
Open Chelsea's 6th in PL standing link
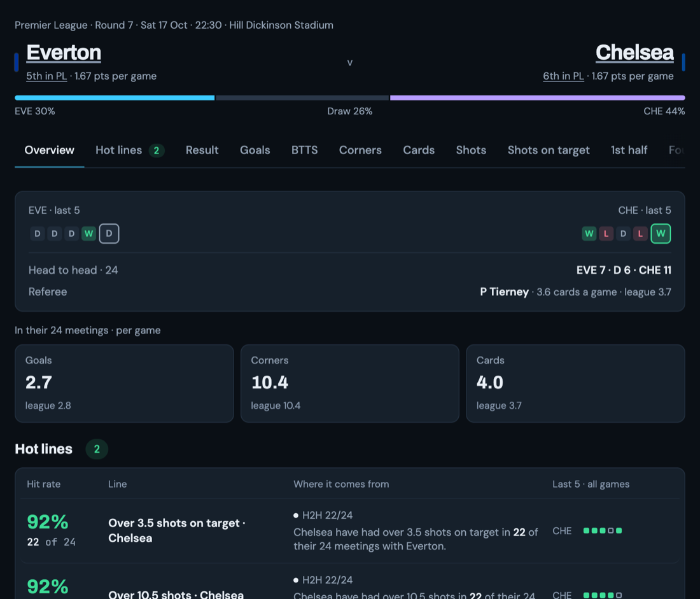[x=563, y=76]
